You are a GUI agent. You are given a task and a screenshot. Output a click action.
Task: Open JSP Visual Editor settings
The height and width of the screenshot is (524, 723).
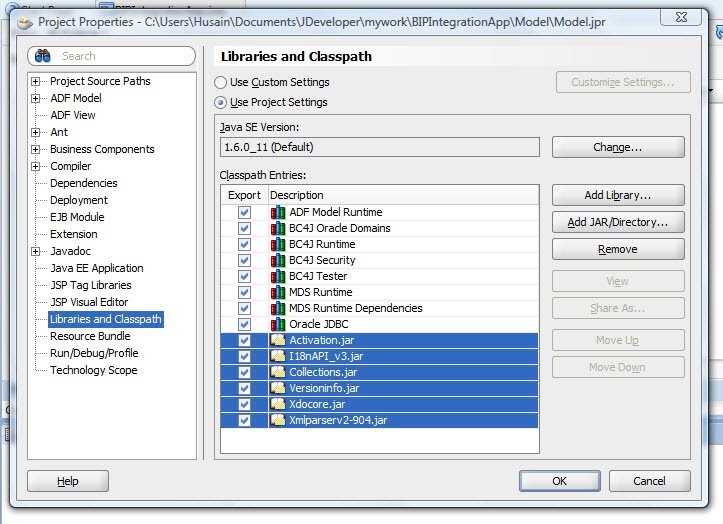pyautogui.click(x=89, y=302)
